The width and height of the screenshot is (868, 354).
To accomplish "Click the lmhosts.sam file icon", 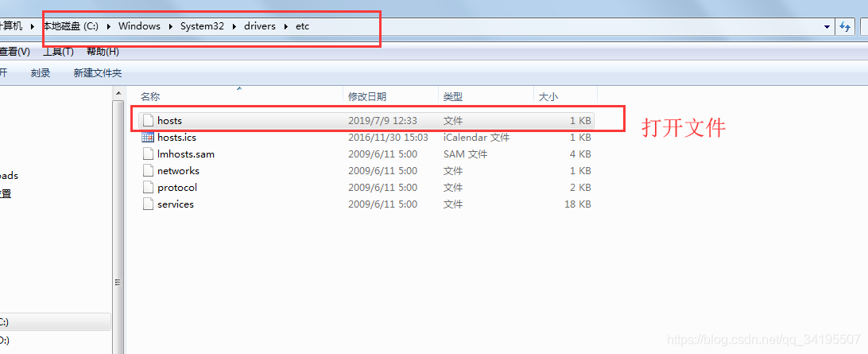I will 147,154.
